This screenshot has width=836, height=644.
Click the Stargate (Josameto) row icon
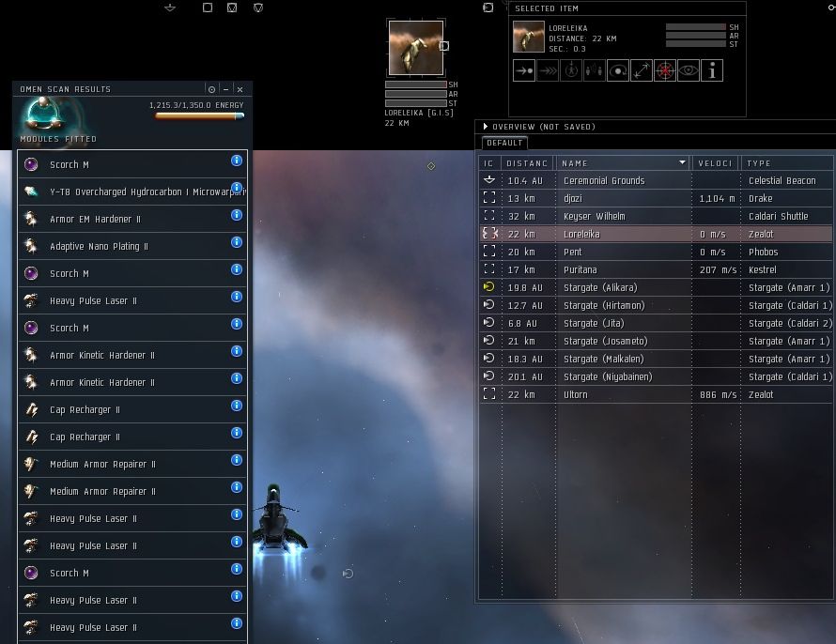[488, 341]
